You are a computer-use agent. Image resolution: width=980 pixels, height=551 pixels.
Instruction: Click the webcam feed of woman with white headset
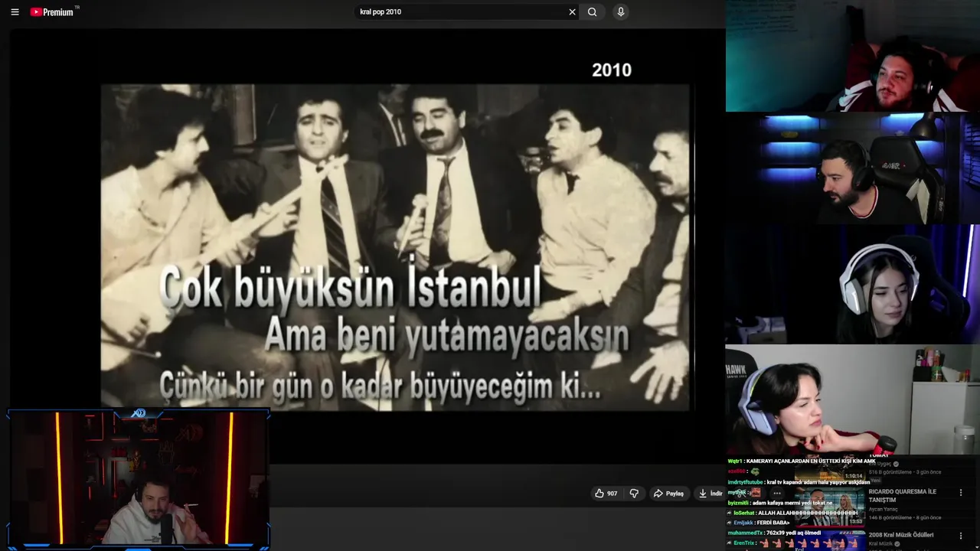853,285
